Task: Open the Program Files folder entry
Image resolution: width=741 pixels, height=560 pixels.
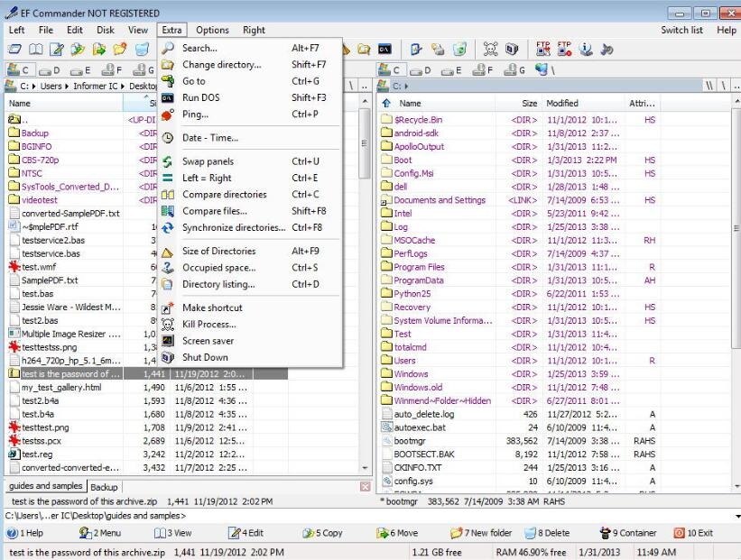Action: 420,267
